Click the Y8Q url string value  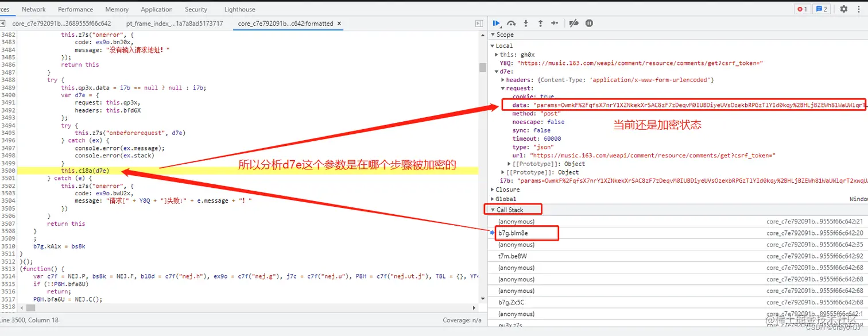coord(640,63)
